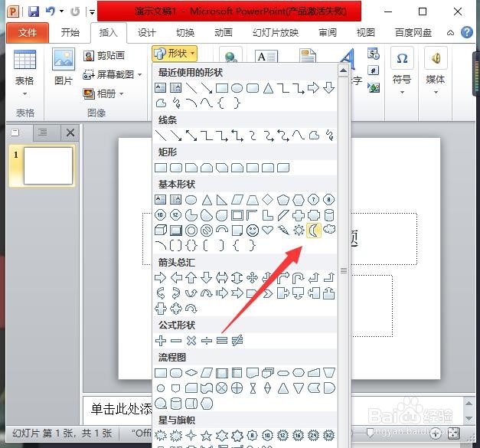Viewport: 480px width, 448px height.
Task: Open the Media group dropdown
Action: pyautogui.click(x=436, y=92)
